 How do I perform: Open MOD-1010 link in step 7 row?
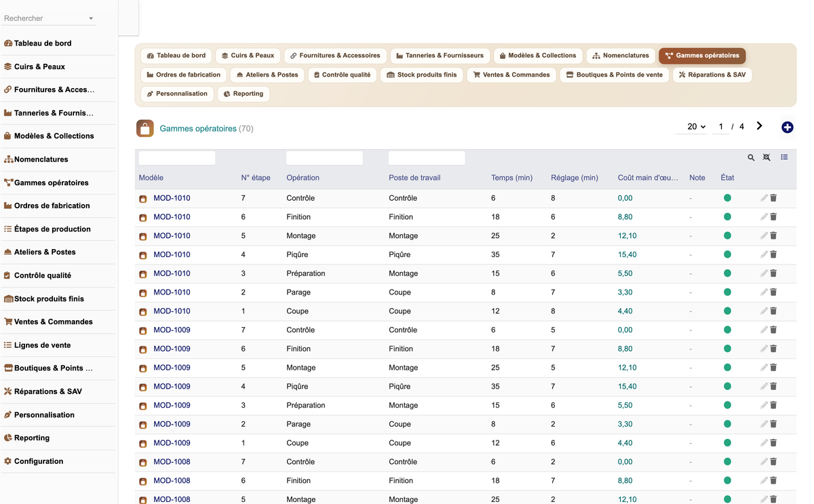click(x=172, y=198)
